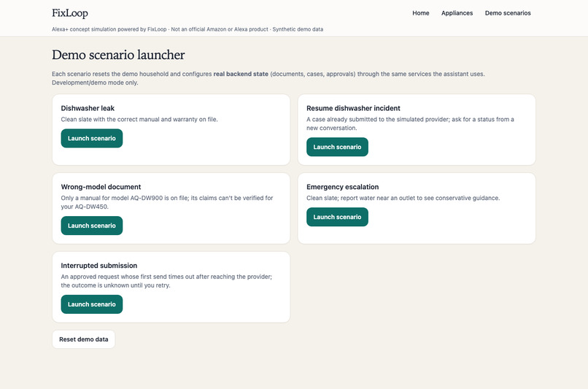Click the 'Interrupted submission' card title
This screenshot has height=389, width=588.
tap(99, 266)
